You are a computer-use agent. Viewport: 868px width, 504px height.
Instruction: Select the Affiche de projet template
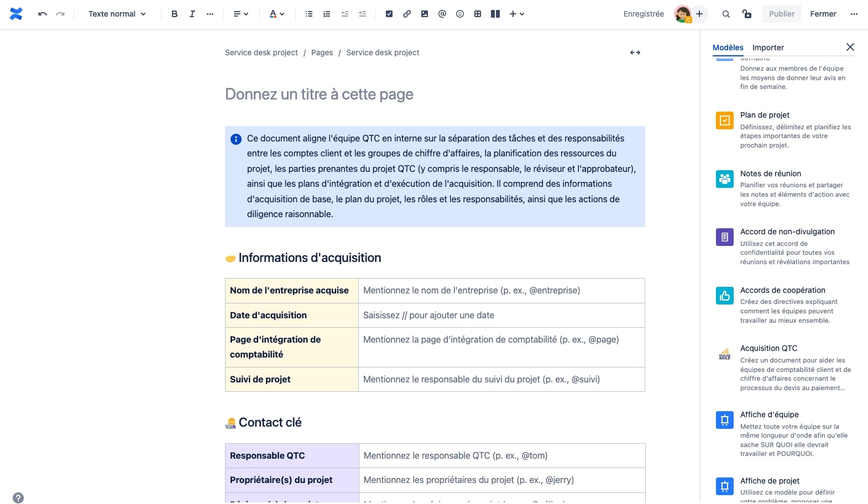click(x=785, y=489)
